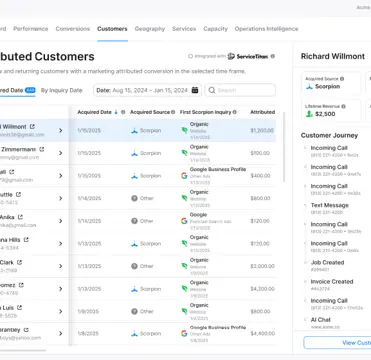Expand the Zimmermann row chevron

(60, 153)
